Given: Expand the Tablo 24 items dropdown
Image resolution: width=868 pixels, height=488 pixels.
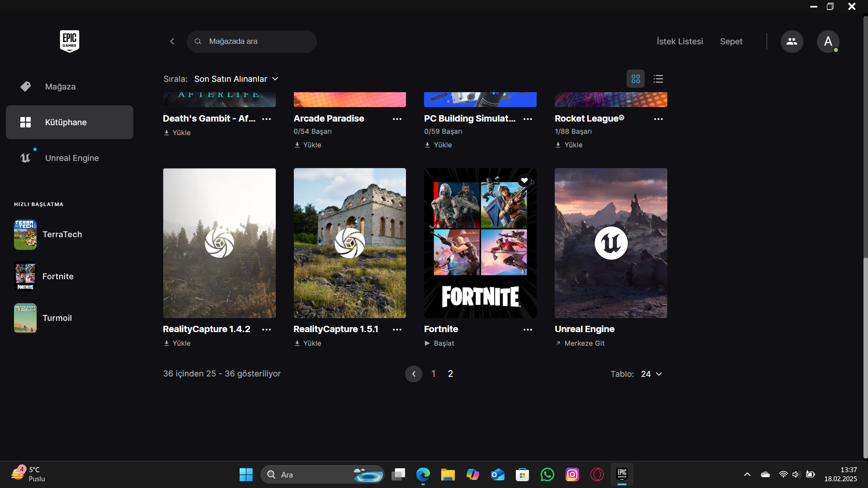Looking at the screenshot, I should (x=651, y=374).
